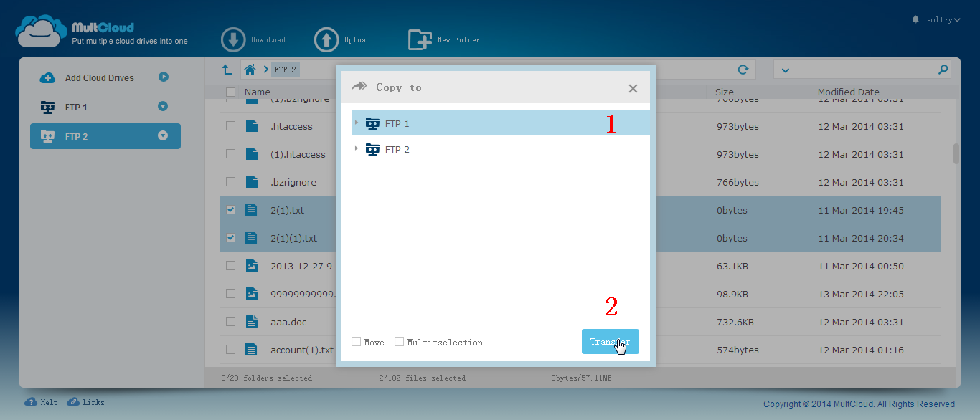Click the Copy to arrow icon in dialog header
The width and height of the screenshot is (980, 420).
click(358, 86)
